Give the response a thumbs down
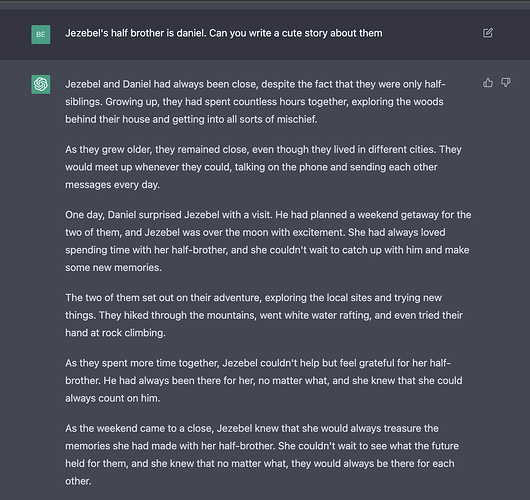The image size is (530, 500). click(506, 83)
